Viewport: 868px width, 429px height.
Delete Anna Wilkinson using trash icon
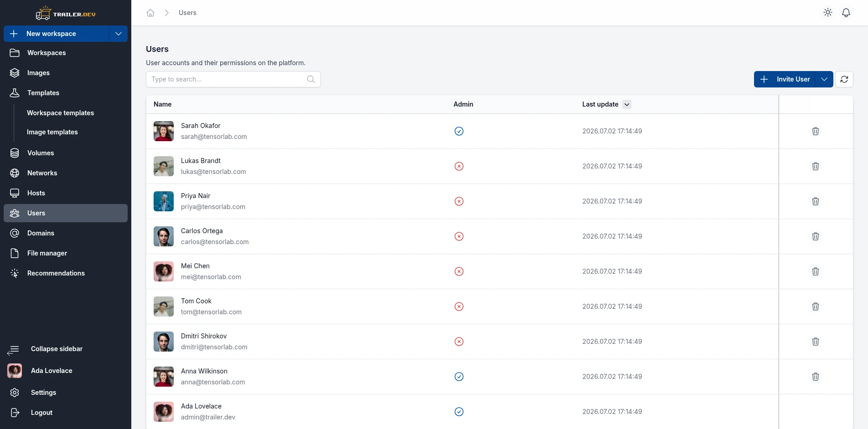point(816,377)
